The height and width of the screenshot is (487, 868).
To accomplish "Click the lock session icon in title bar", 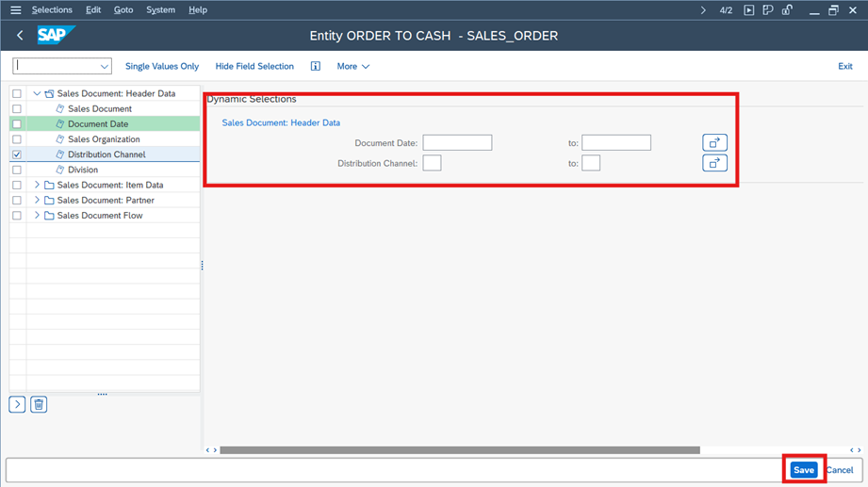I will (787, 10).
